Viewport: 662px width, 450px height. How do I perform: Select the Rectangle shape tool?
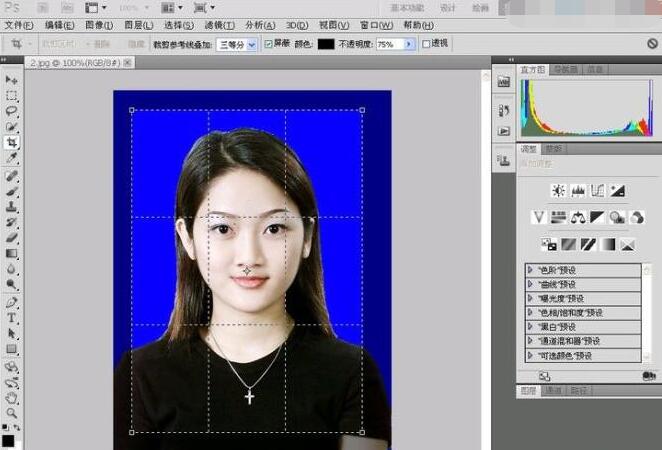click(x=11, y=349)
